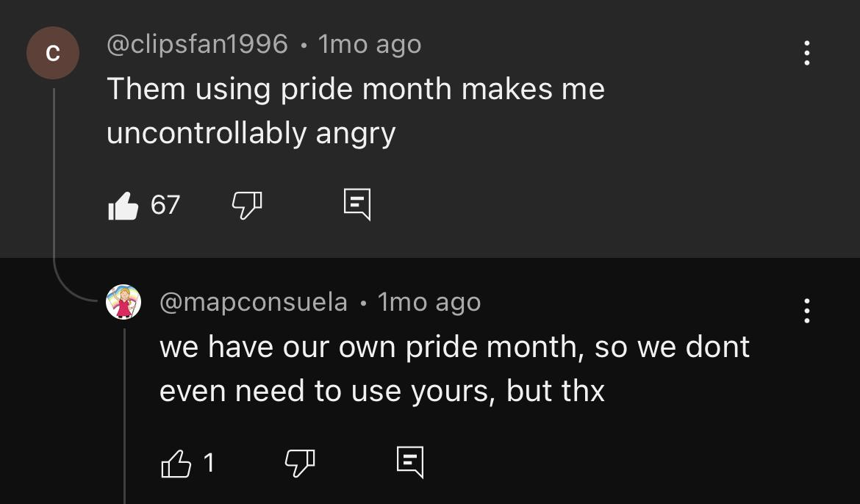Click '1mo ago' timestamp on the reply
860x504 pixels.
[x=429, y=302]
